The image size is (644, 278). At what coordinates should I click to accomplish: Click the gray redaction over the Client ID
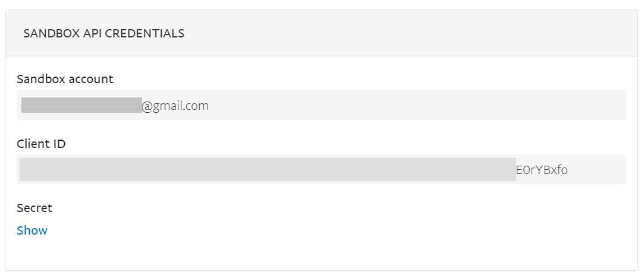click(x=268, y=169)
